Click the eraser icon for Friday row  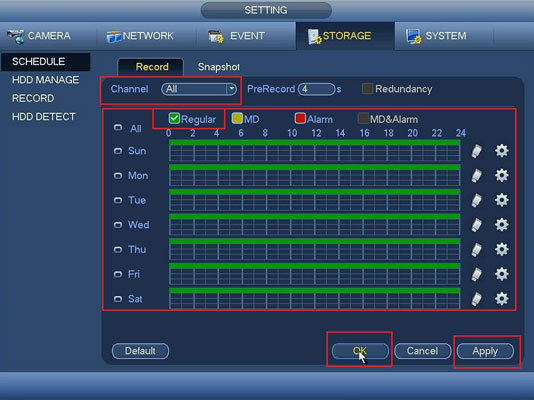477,274
